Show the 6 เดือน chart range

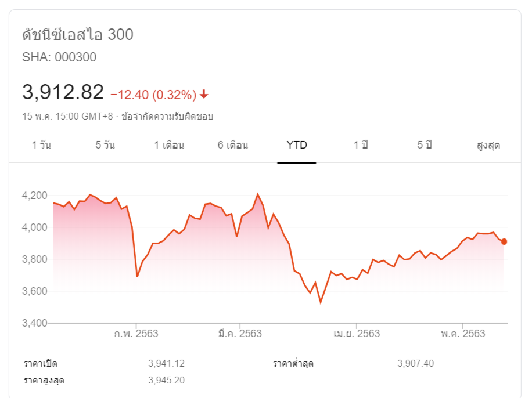[x=233, y=145]
